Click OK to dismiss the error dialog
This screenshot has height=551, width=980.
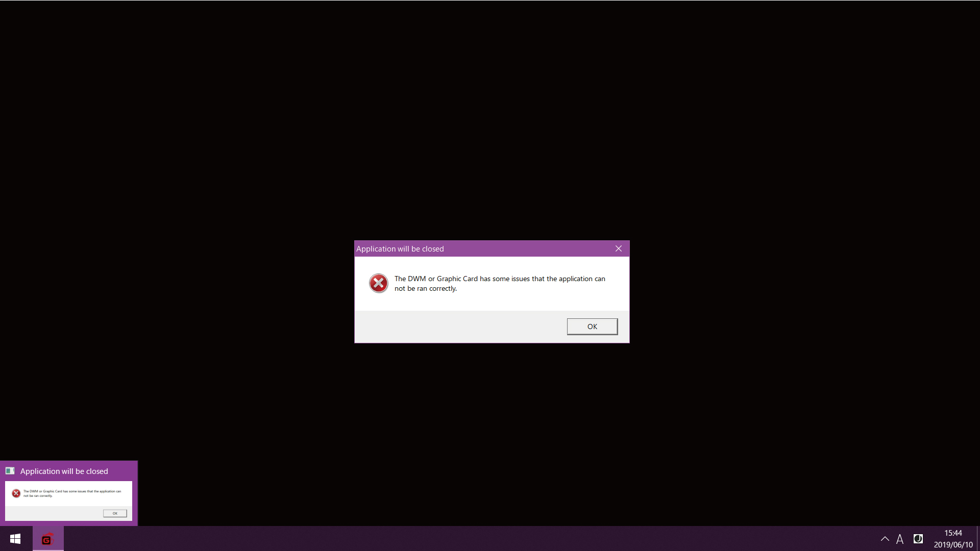click(x=592, y=327)
